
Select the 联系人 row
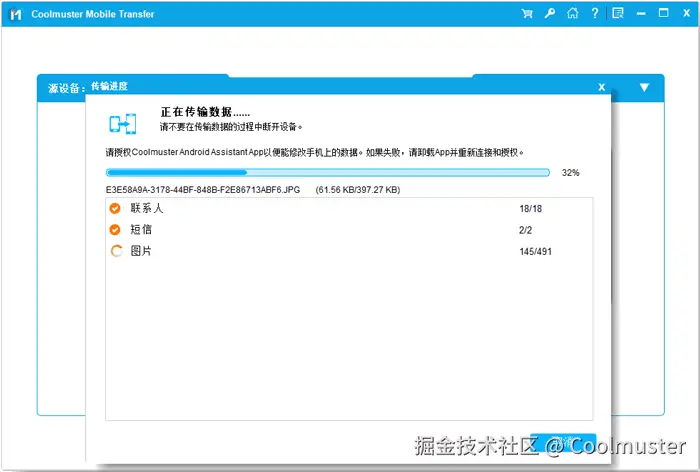click(349, 209)
